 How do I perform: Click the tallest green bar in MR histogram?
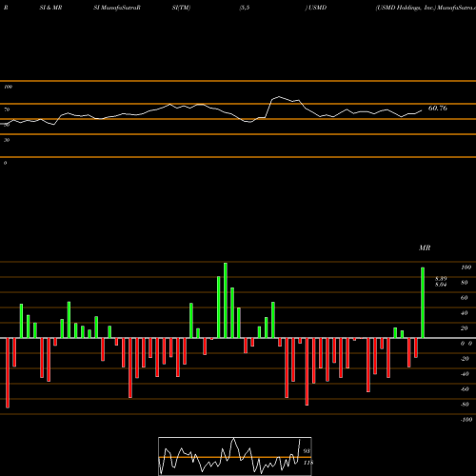226,300
